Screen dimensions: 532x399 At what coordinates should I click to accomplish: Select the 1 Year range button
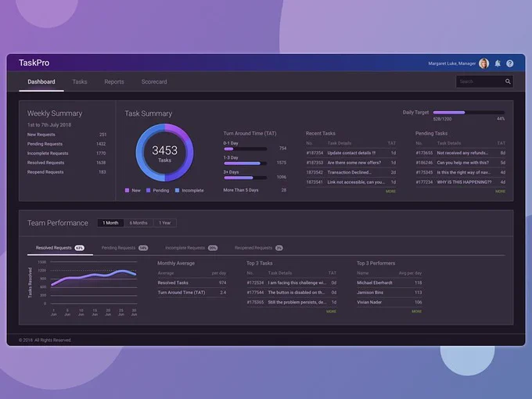coord(165,223)
